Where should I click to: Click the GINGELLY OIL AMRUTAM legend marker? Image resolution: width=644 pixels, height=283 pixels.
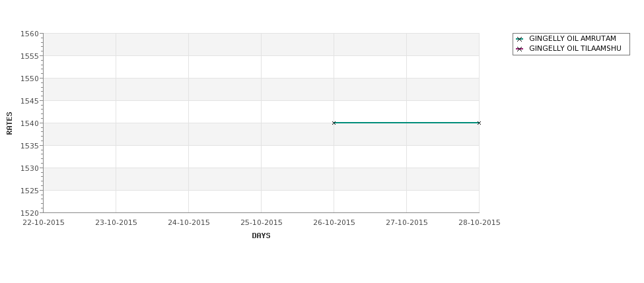pos(520,39)
